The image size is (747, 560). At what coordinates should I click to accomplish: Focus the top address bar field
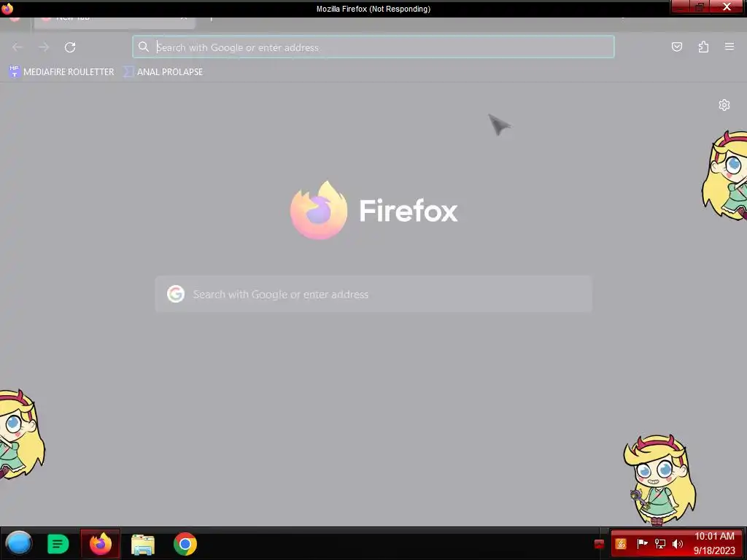click(x=373, y=47)
